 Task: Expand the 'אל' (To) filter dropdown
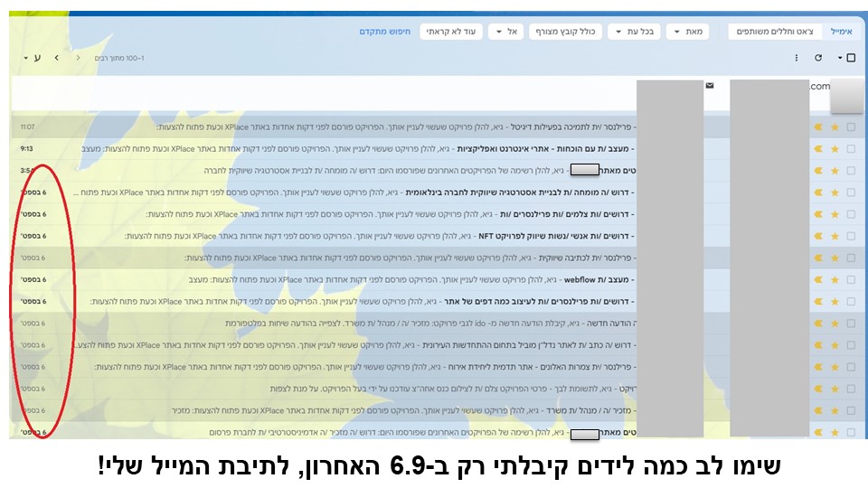point(505,32)
